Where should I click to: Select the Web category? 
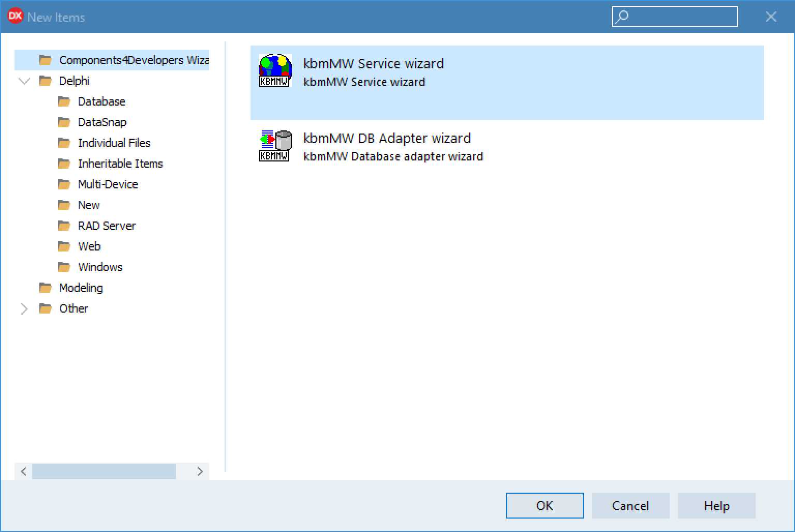pyautogui.click(x=89, y=246)
